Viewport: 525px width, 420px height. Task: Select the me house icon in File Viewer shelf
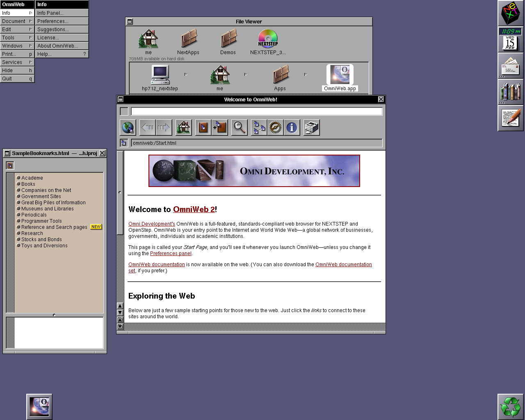point(148,39)
